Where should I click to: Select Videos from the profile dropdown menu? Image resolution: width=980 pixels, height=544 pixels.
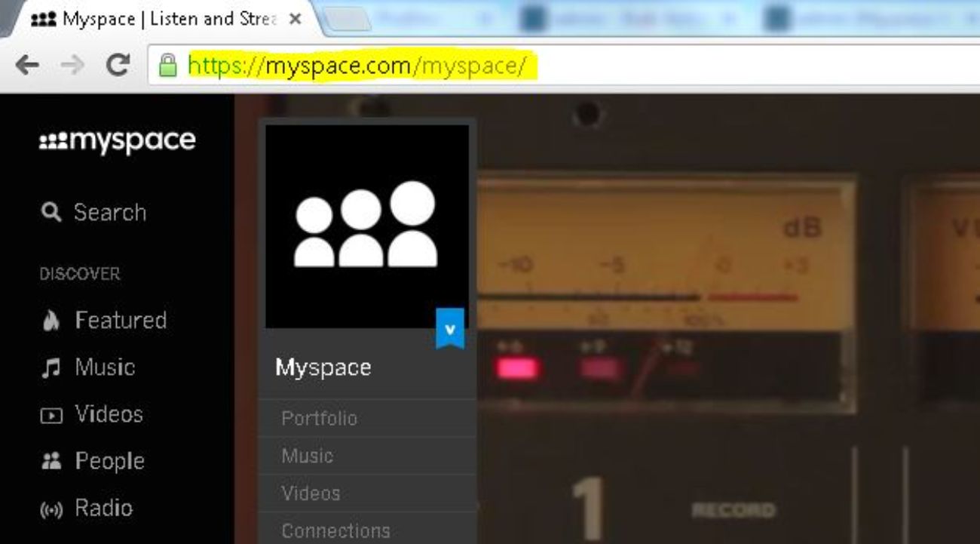click(312, 493)
